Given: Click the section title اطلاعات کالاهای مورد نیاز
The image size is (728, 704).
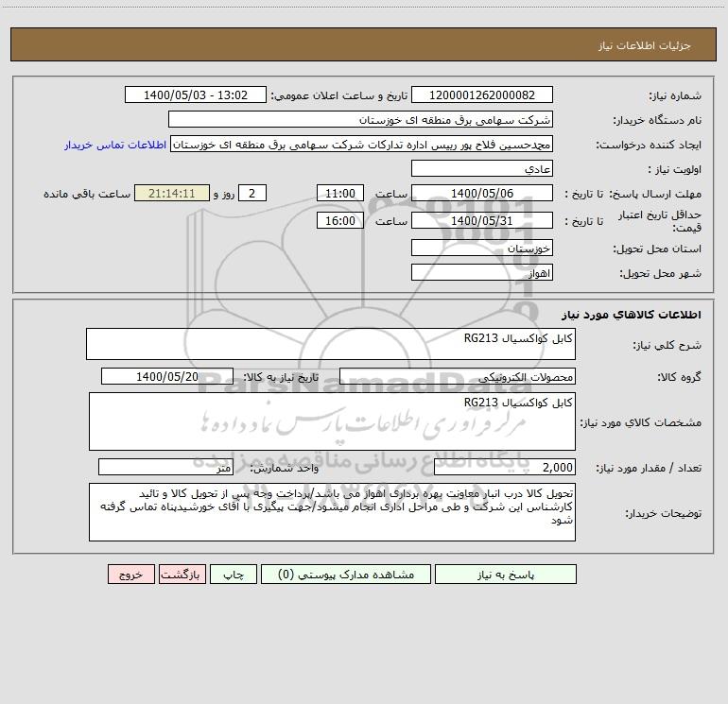Looking at the screenshot, I should coord(632,314).
